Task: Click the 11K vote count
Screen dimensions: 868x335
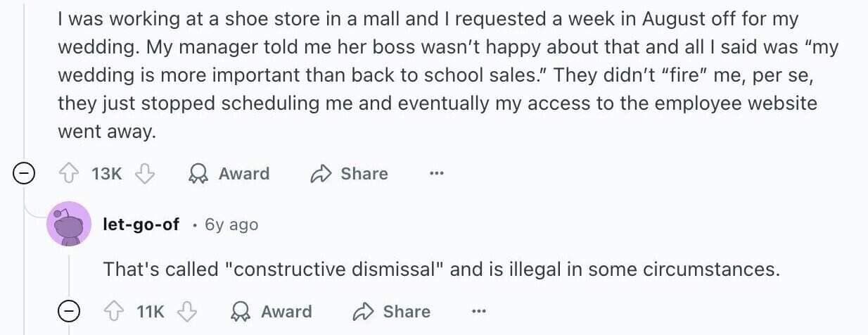Action: pyautogui.click(x=149, y=311)
